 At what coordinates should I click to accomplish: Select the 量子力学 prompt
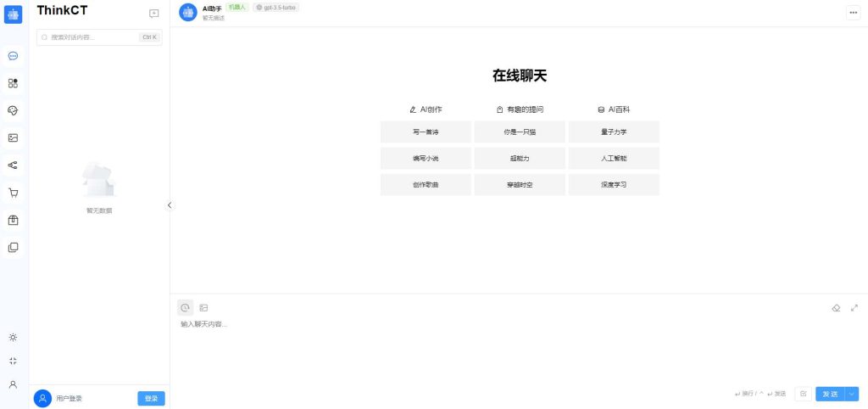(614, 132)
